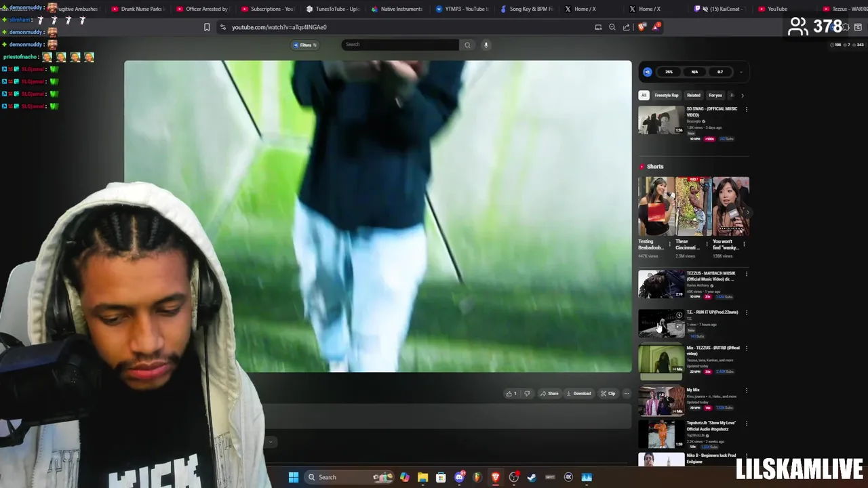The image size is (868, 488).
Task: Select the For you filter chip
Action: point(715,96)
